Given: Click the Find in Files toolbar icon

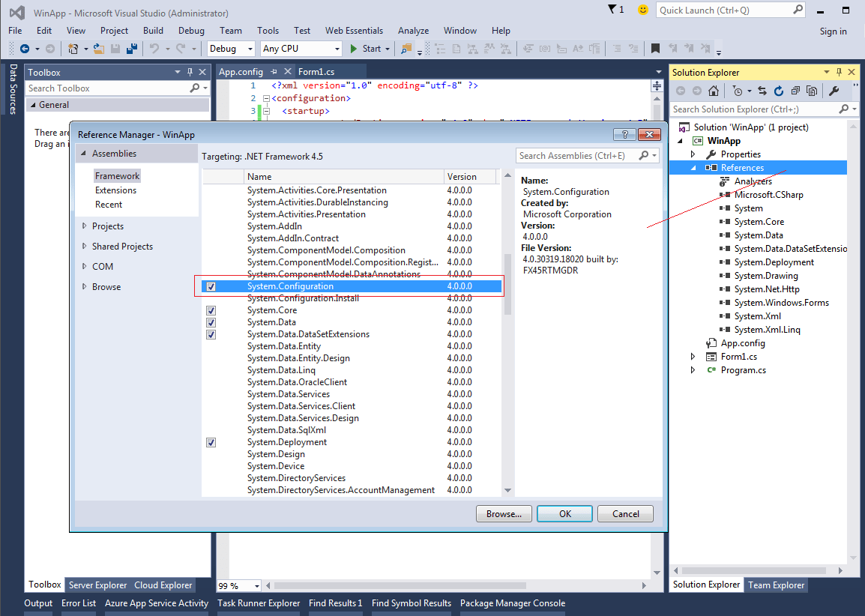Looking at the screenshot, I should [x=406, y=49].
